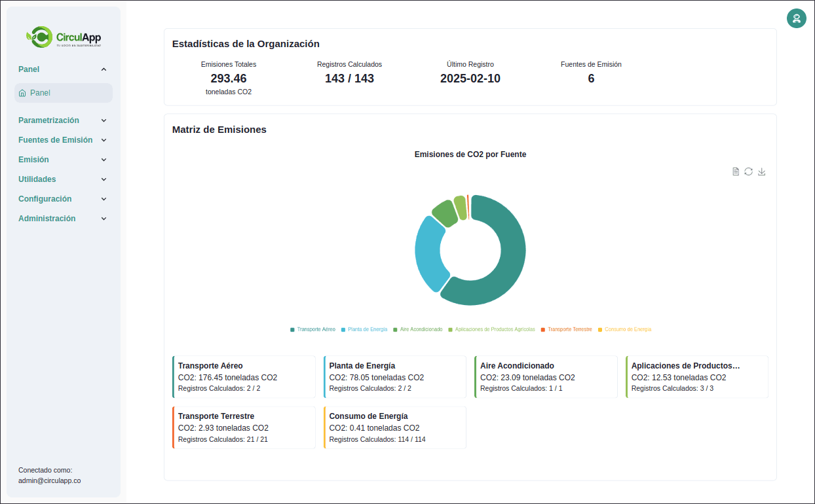Toggle Transporte Aéreo legend item

click(x=313, y=329)
